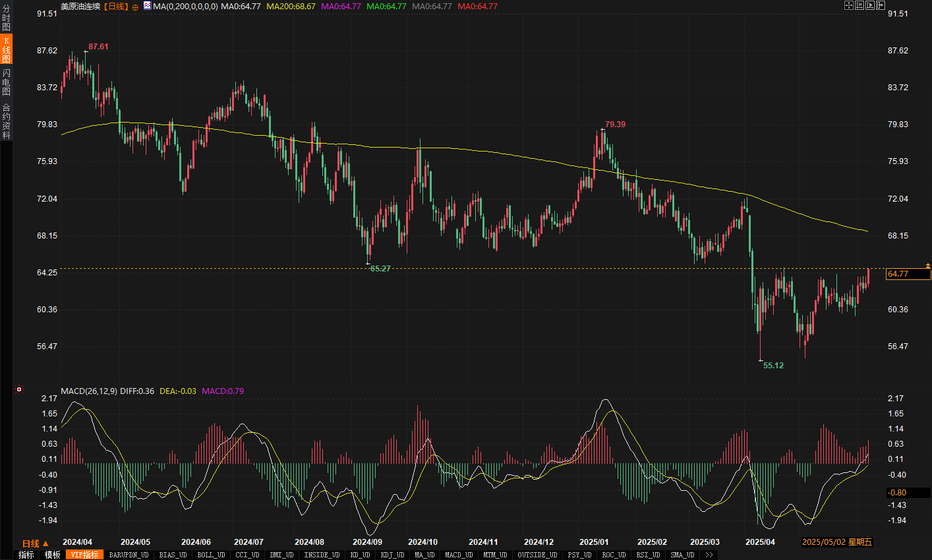Viewport: 932px width, 560px height.
Task: Click the 79.39 peak price marker
Action: [615, 125]
